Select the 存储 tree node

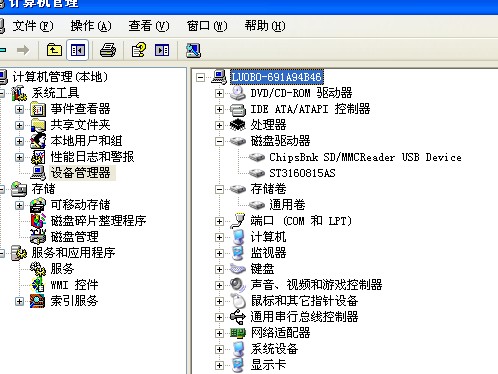43,189
